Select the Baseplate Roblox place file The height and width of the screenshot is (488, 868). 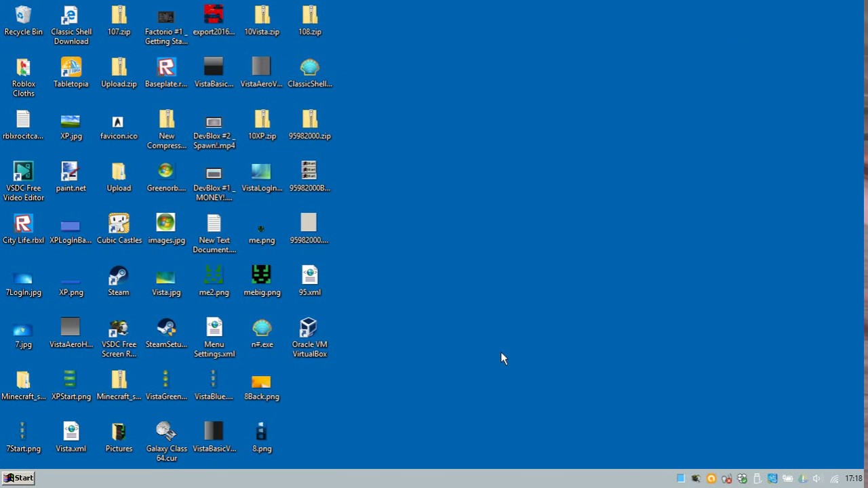click(x=166, y=69)
